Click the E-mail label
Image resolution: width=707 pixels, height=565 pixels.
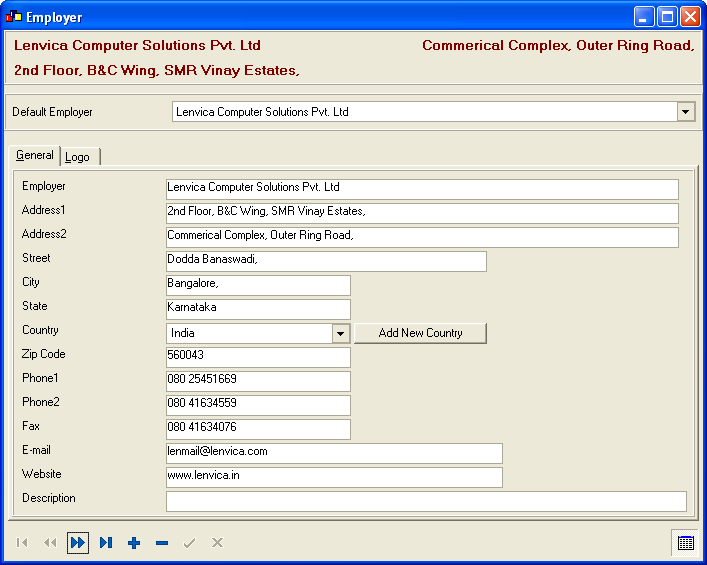[36, 450]
